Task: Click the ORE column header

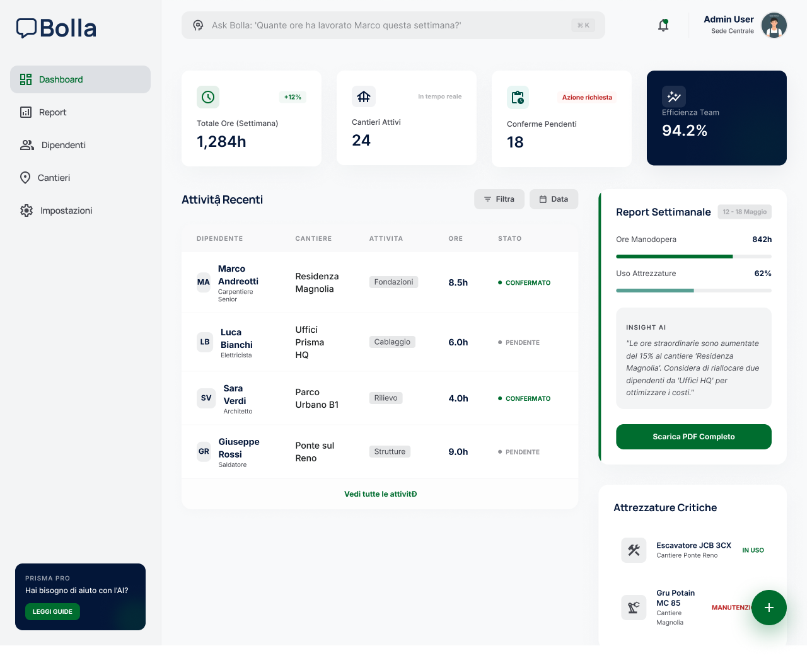Action: click(x=456, y=239)
